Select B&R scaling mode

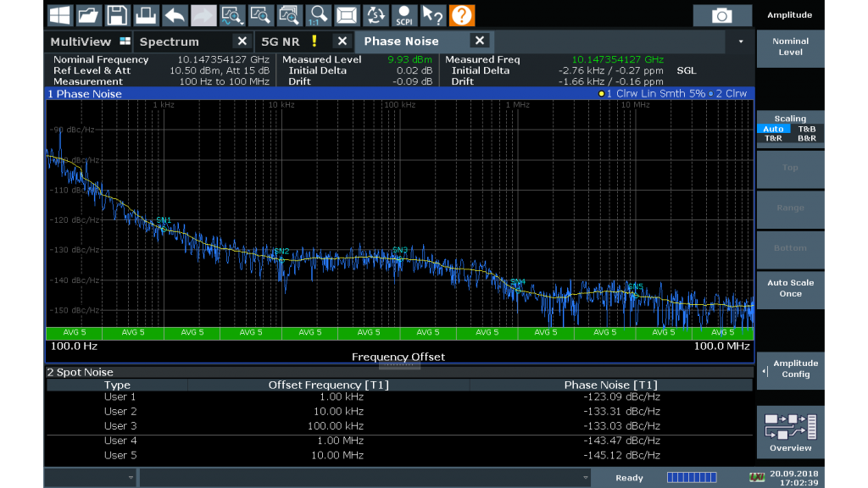tap(806, 138)
